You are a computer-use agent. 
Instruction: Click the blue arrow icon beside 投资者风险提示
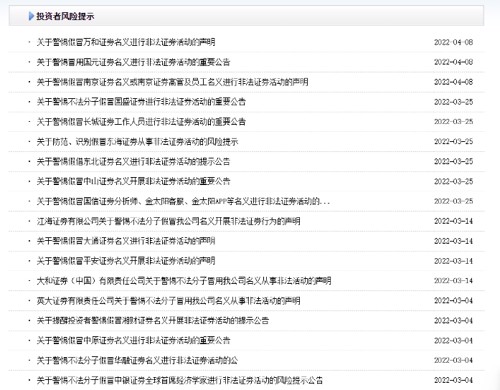31,16
